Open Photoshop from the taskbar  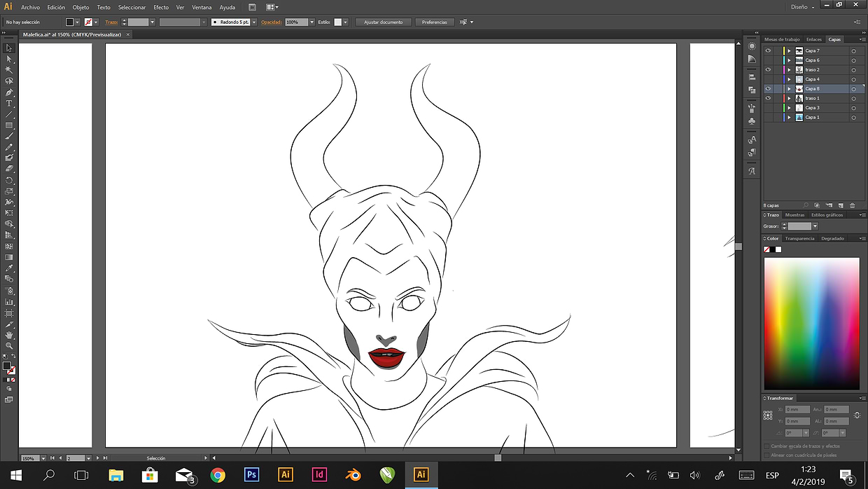pos(251,474)
